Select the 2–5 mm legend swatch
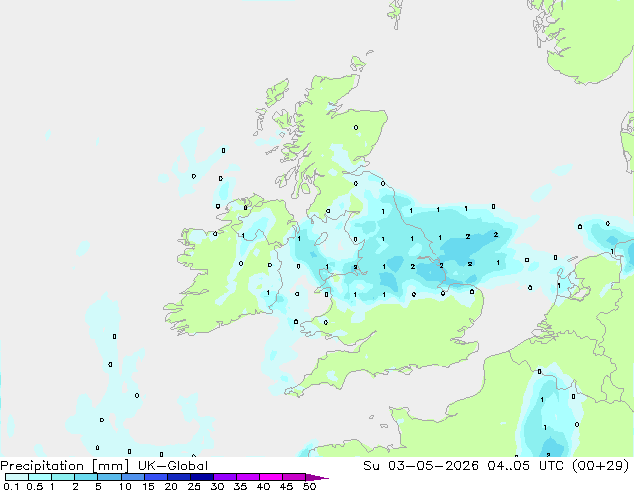 (x=86, y=477)
